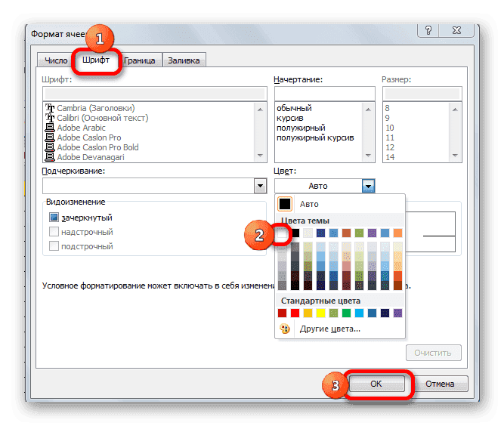Screen dimensions: 504x426
Task: Pick light blue standard color
Action: pos(359,313)
